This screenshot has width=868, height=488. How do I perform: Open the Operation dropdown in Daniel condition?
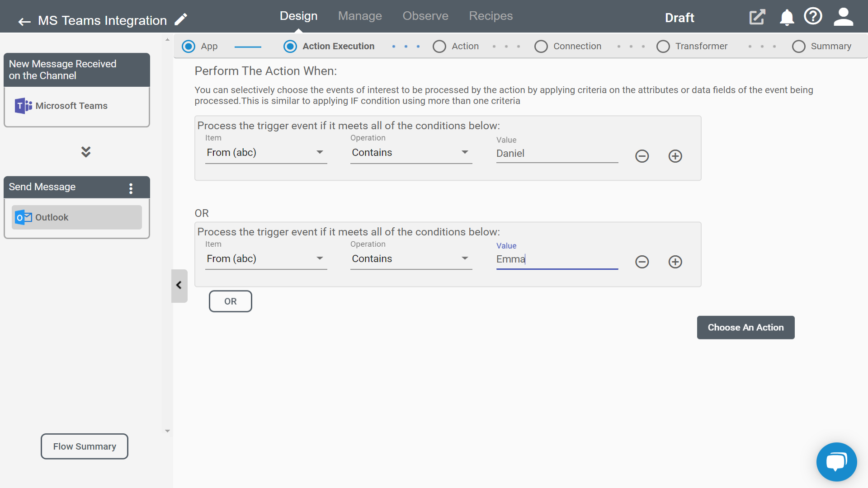[411, 153]
